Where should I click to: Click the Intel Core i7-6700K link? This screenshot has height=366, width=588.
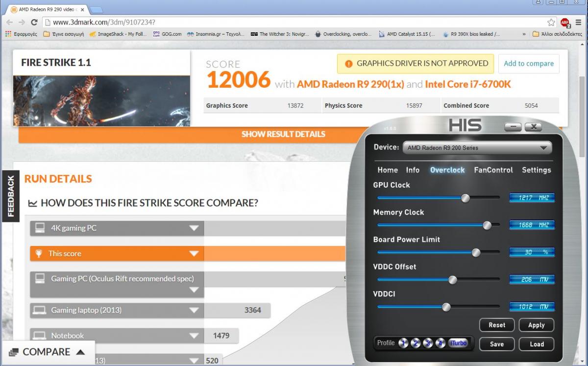tap(468, 84)
